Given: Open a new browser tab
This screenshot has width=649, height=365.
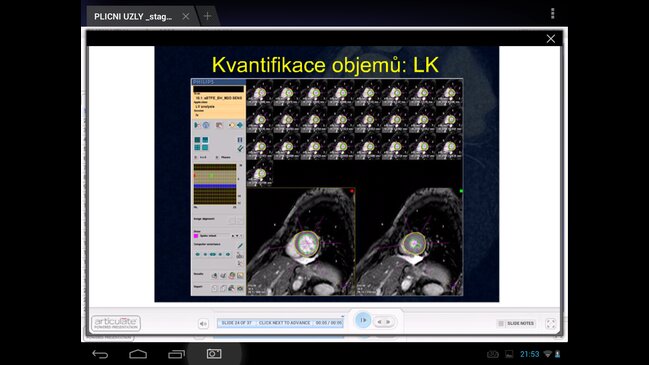Looking at the screenshot, I should tap(207, 16).
